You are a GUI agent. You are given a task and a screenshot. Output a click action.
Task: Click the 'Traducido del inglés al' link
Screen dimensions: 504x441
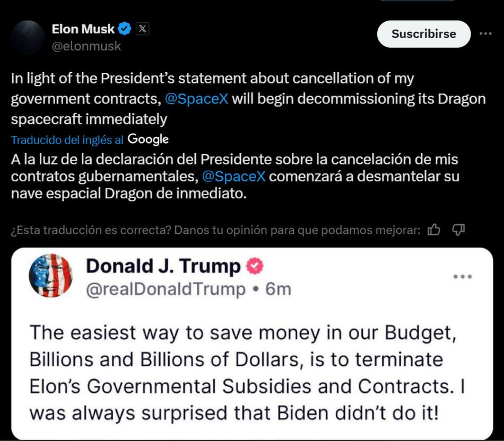[67, 140]
